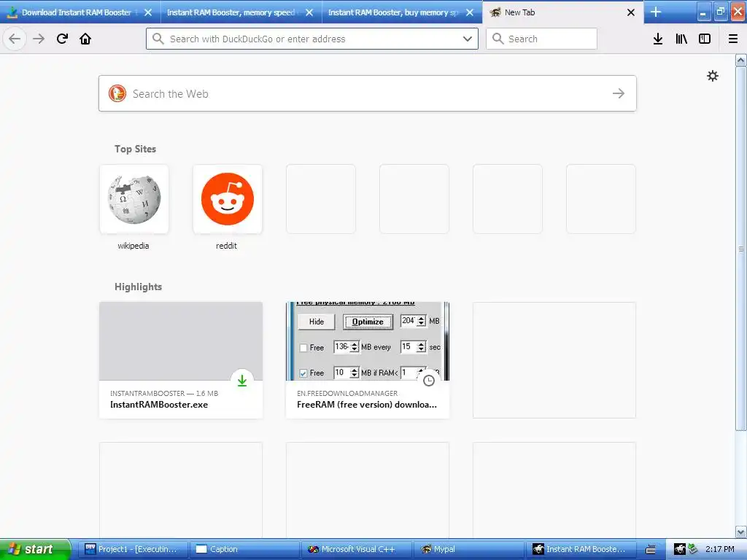Switch to Download Instant RAM Booster tab
This screenshot has height=560, width=747.
point(80,12)
